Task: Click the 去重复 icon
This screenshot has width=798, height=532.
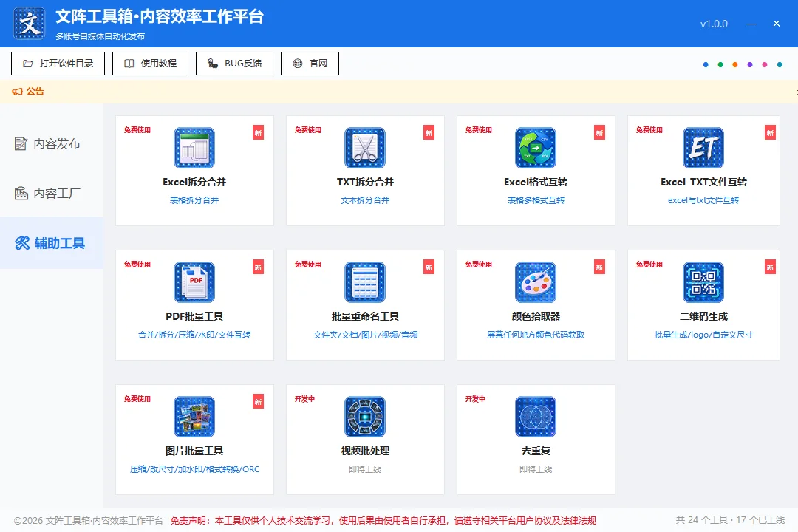Action: tap(536, 417)
